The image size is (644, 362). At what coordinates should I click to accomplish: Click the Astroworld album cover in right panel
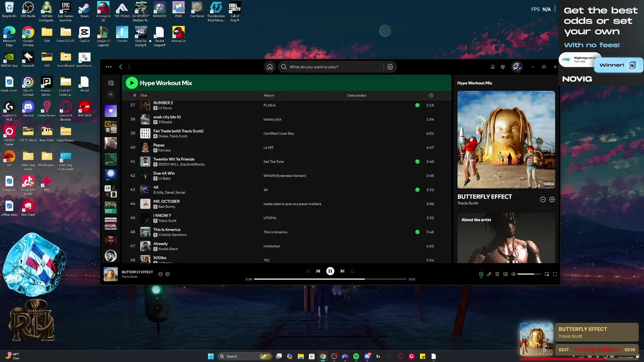[x=506, y=140]
